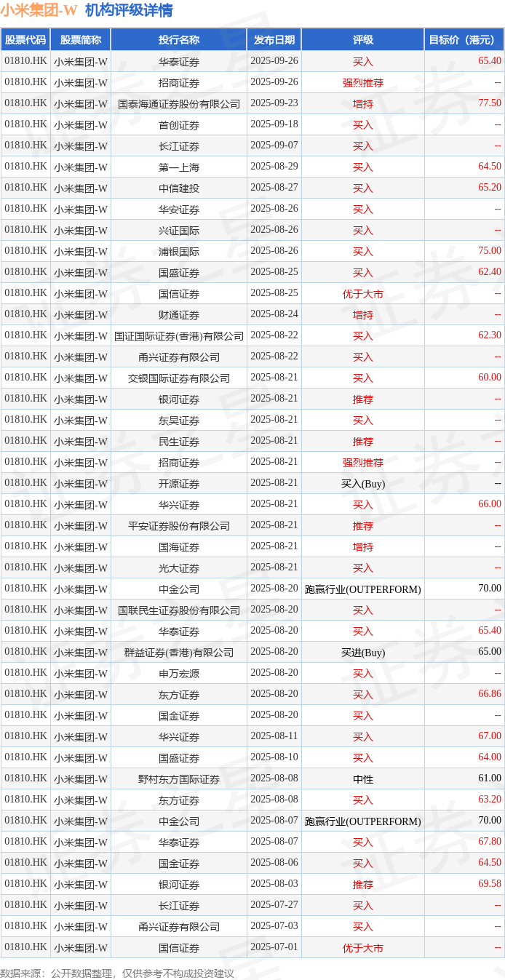Click the date 2025-09-23
Screen dimensions: 505x980
(274, 103)
